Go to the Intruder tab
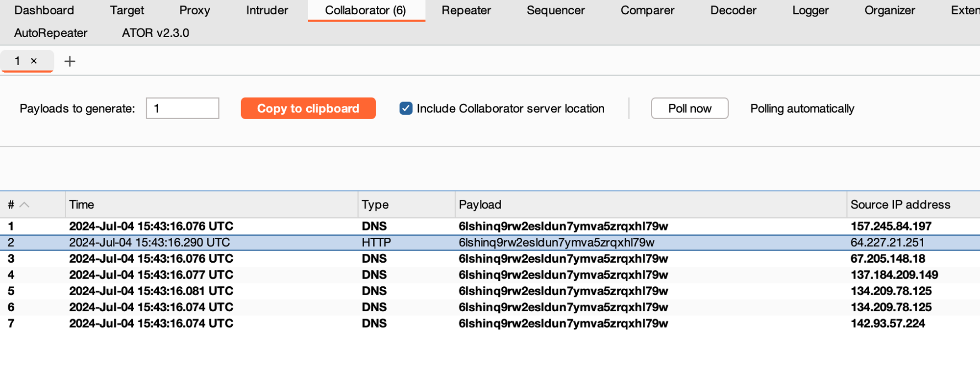The image size is (980, 376). click(267, 10)
